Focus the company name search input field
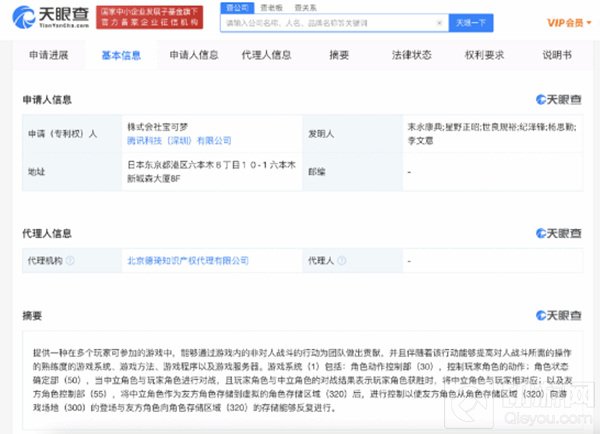The width and height of the screenshot is (600, 434). pyautogui.click(x=329, y=20)
